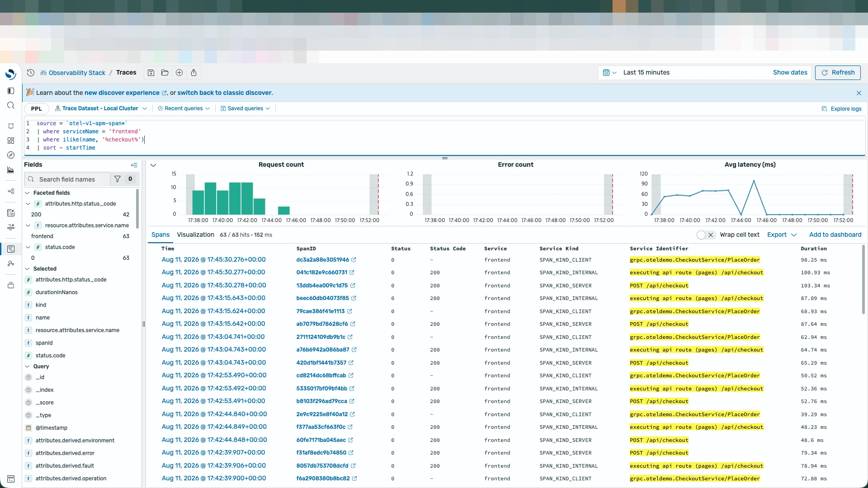Collapse the Query fields section
Viewport: 868px width, 488px height.
28,366
